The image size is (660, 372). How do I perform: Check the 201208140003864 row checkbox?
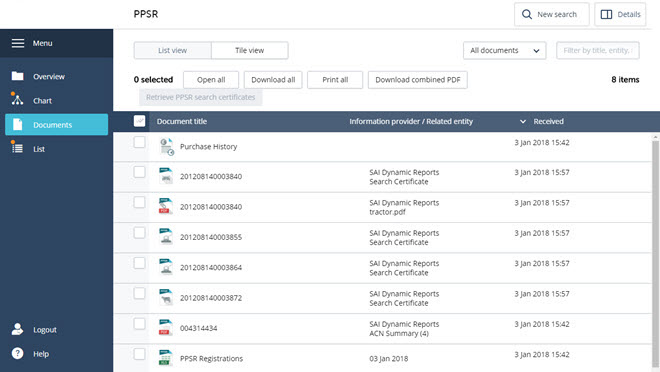(x=139, y=263)
